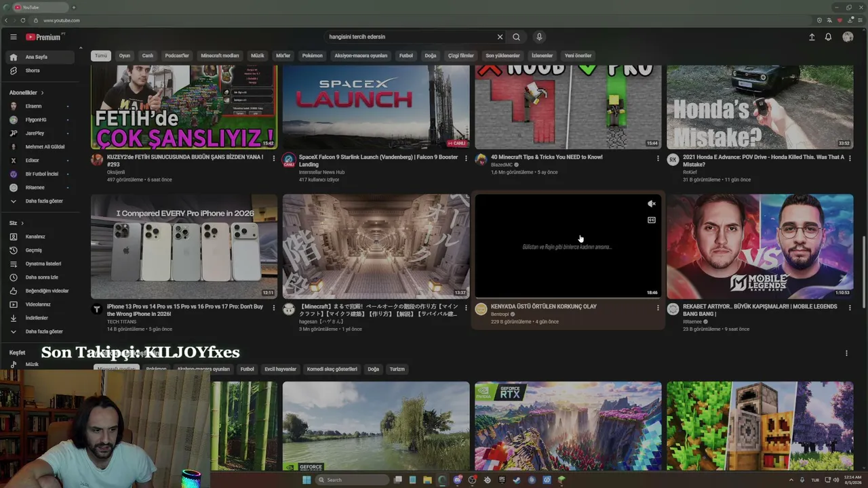Clear the search box with the X
The width and height of the screenshot is (868, 488).
[x=500, y=37]
